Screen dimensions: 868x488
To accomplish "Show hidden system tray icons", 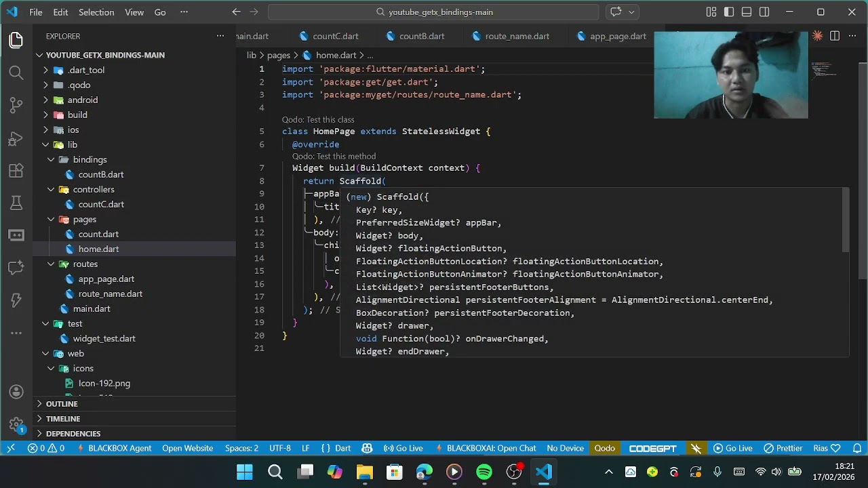I will pyautogui.click(x=609, y=472).
